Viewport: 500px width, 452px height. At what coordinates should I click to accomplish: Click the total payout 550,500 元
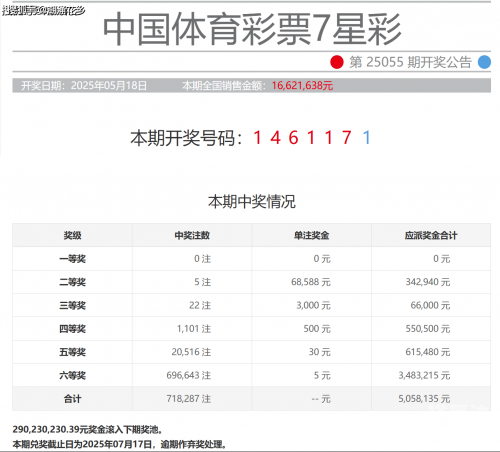428,329
